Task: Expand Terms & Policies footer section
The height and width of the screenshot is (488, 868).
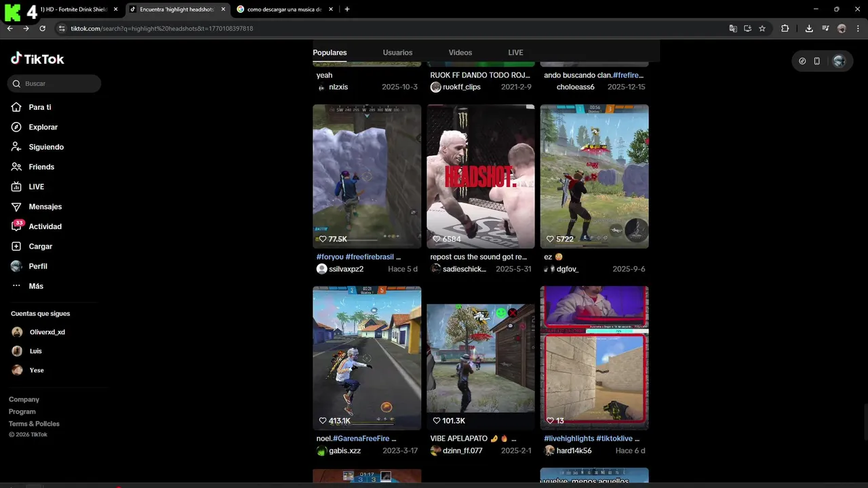Action: tap(34, 424)
